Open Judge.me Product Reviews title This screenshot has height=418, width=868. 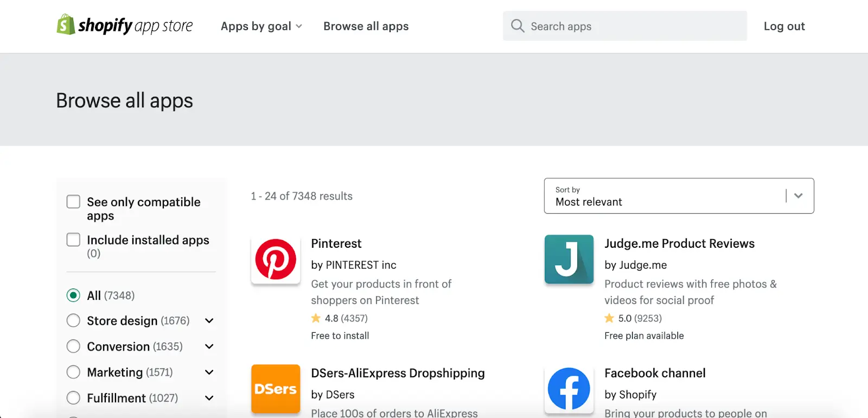pos(679,243)
